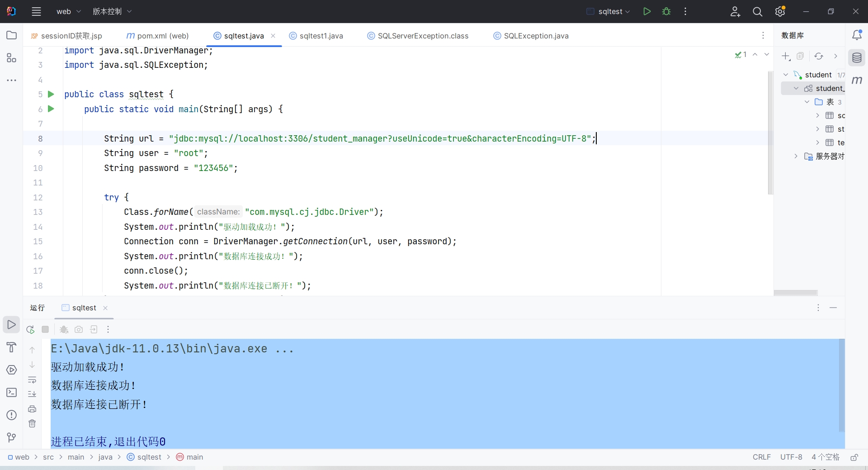
Task: Show more tool windows ellipsis on left bar
Action: 12,80
